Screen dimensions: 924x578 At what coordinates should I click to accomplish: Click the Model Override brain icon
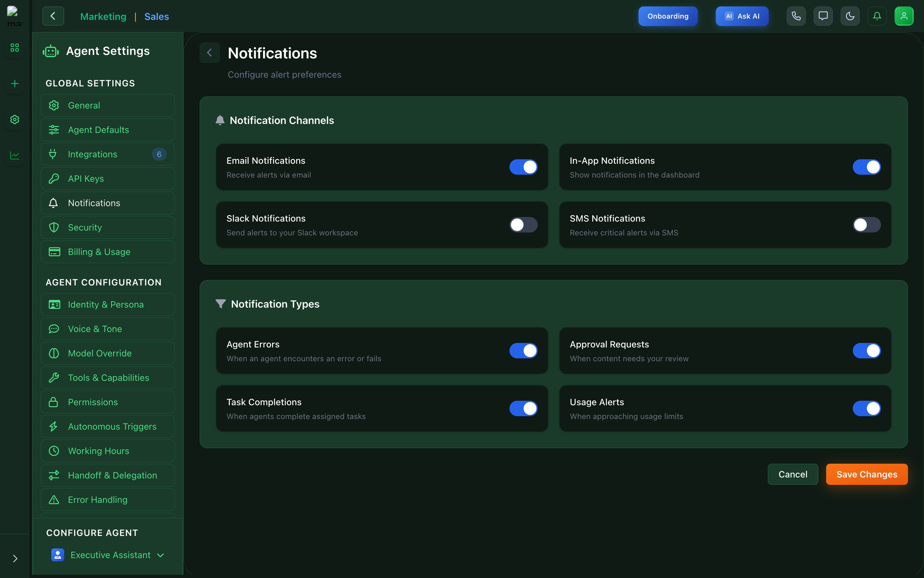tap(54, 353)
